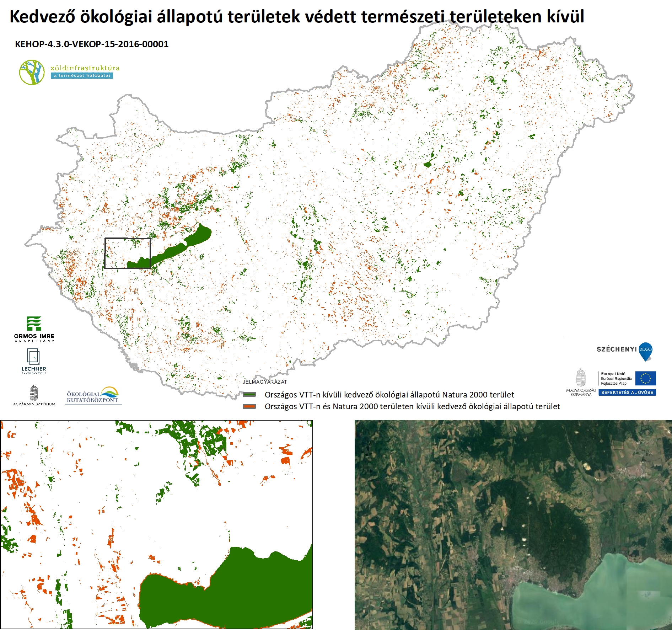672x630 pixels.
Task: Click the 'a természet hálózatai' teal banner
Action: point(82,75)
